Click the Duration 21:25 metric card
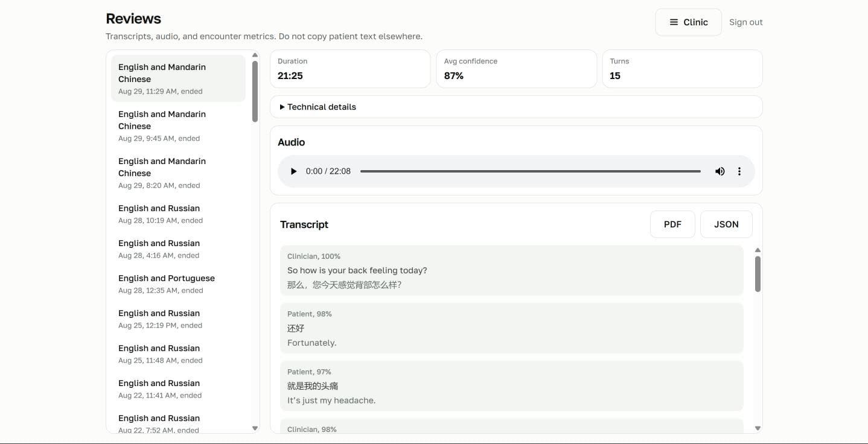 pyautogui.click(x=350, y=69)
